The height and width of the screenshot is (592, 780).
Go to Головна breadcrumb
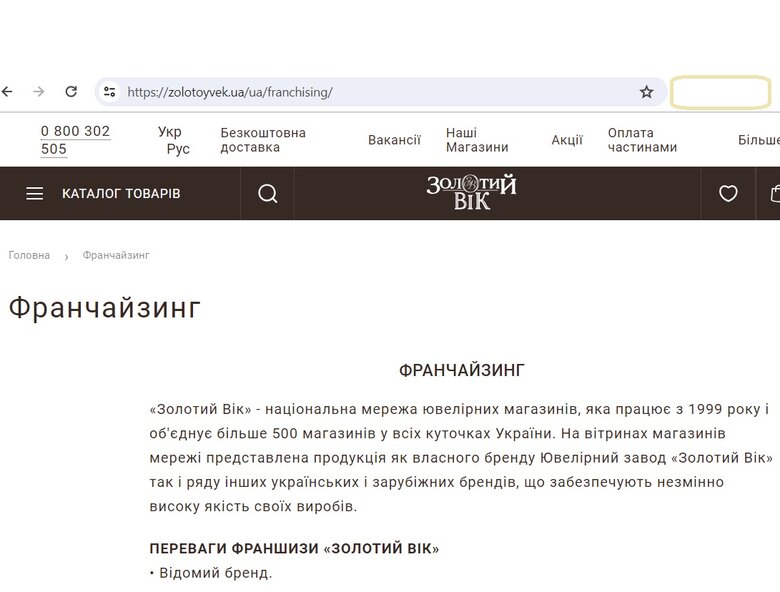(x=29, y=255)
